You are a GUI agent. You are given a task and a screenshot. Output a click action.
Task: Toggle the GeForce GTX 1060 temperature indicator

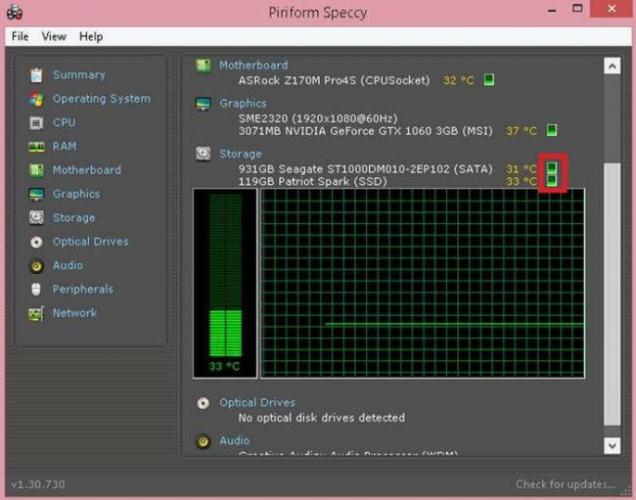pyautogui.click(x=551, y=130)
